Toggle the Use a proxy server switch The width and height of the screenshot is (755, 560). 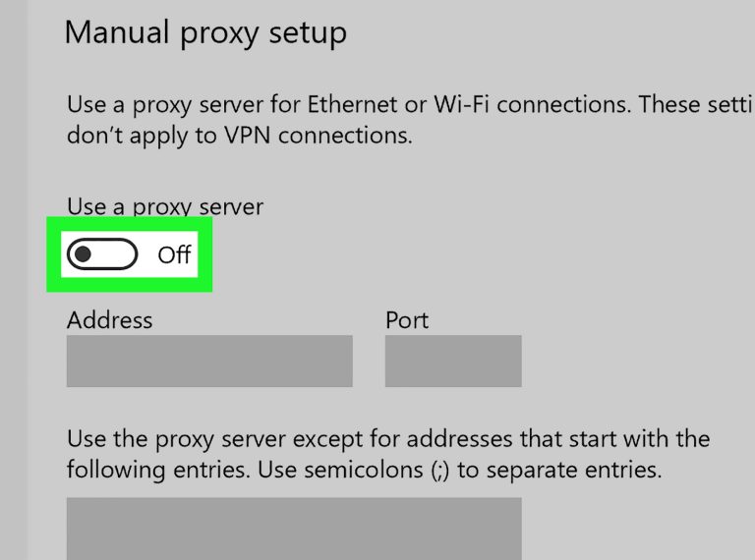tap(102, 255)
